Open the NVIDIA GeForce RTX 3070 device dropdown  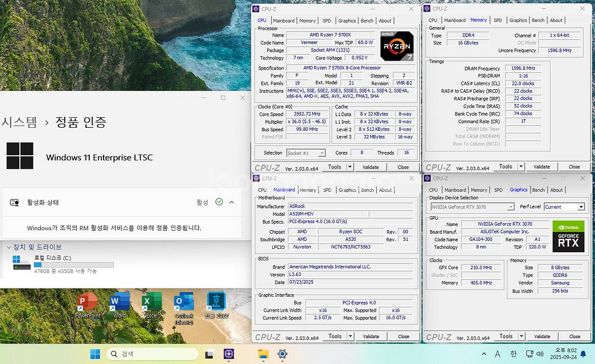[x=472, y=207]
